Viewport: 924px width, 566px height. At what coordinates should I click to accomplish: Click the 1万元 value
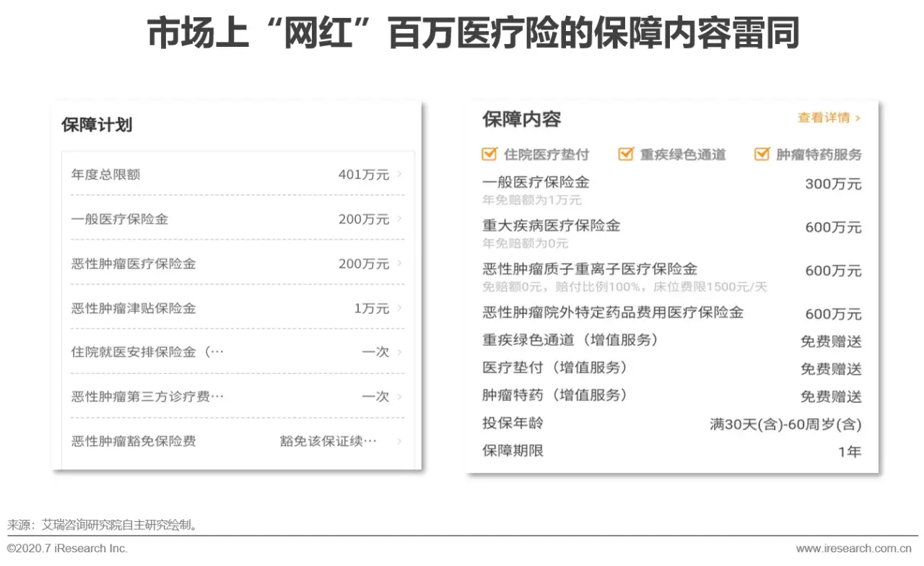pyautogui.click(x=372, y=308)
